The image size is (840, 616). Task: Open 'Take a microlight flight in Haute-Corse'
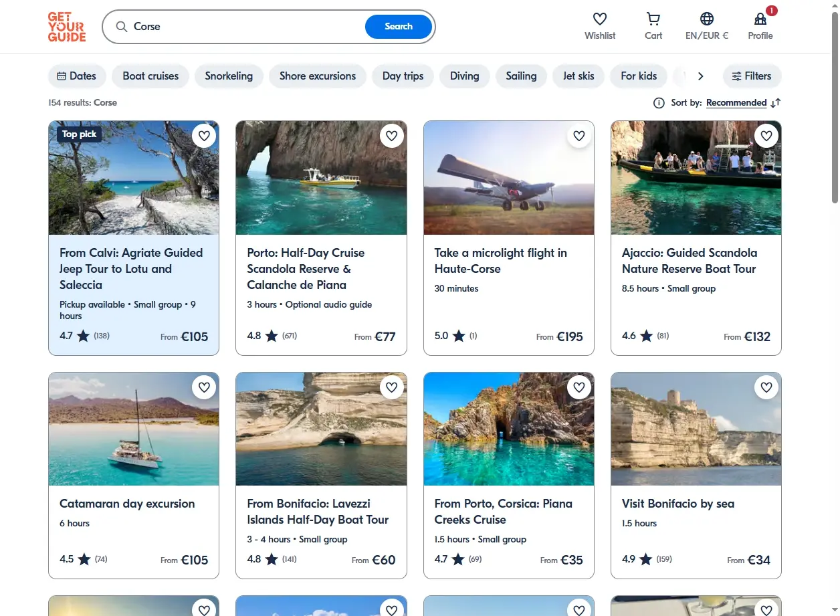[501, 261]
